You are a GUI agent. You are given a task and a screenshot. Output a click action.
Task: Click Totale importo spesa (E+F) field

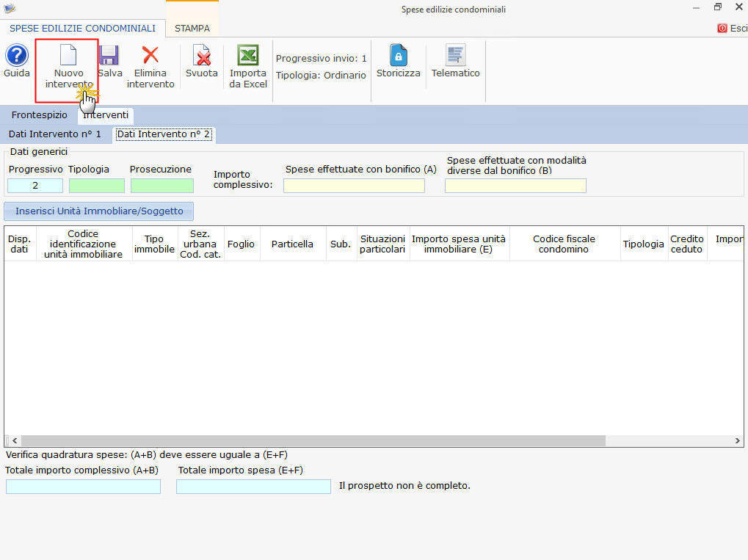pyautogui.click(x=253, y=487)
